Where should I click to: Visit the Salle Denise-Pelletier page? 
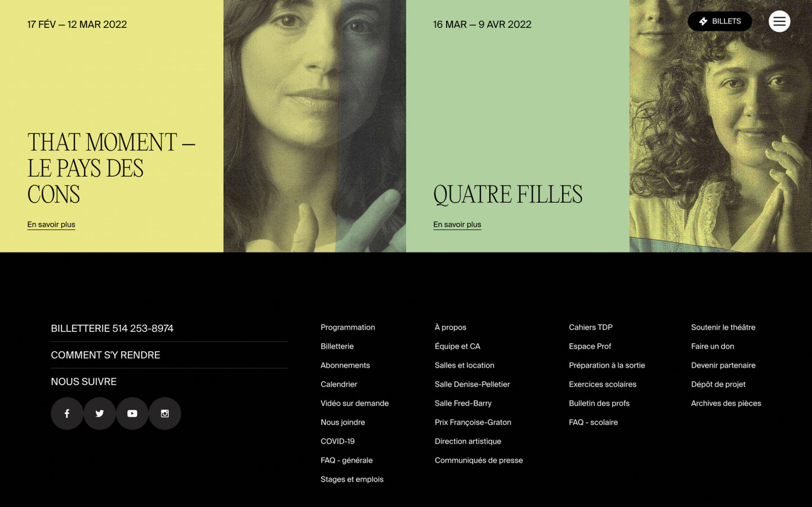(x=472, y=384)
